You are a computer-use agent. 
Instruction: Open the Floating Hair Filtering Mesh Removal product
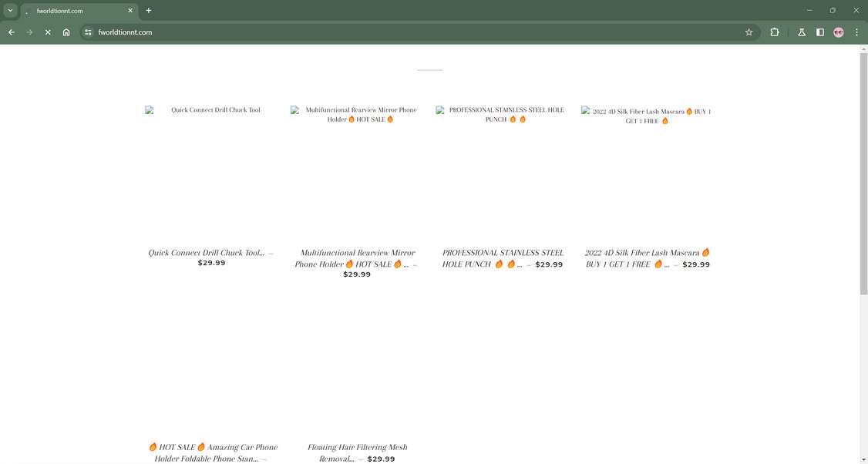pyautogui.click(x=357, y=452)
